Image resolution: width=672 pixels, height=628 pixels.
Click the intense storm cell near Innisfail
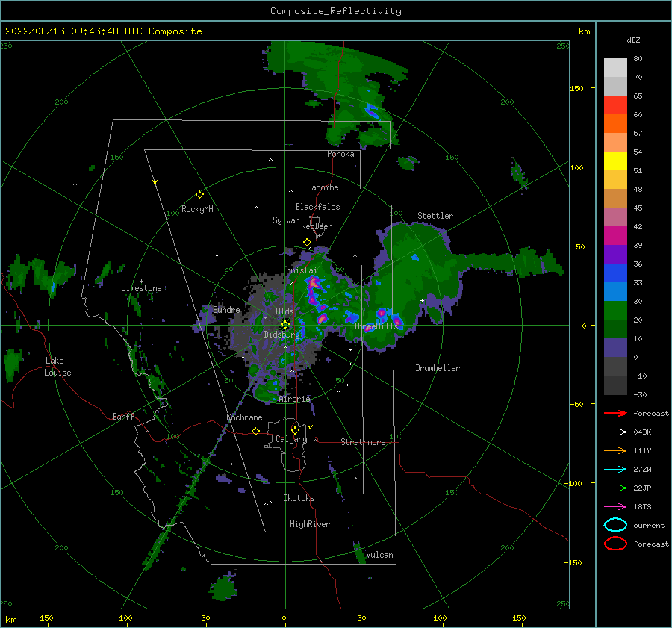coord(314,283)
